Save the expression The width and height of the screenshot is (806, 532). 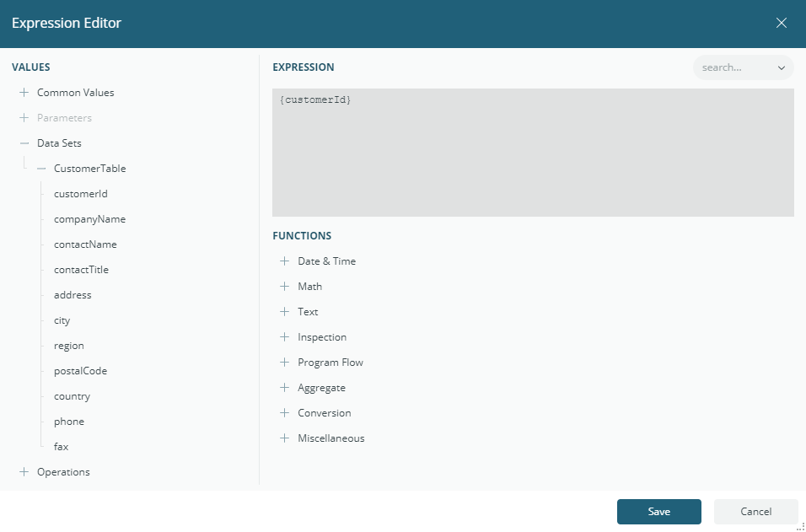click(658, 511)
